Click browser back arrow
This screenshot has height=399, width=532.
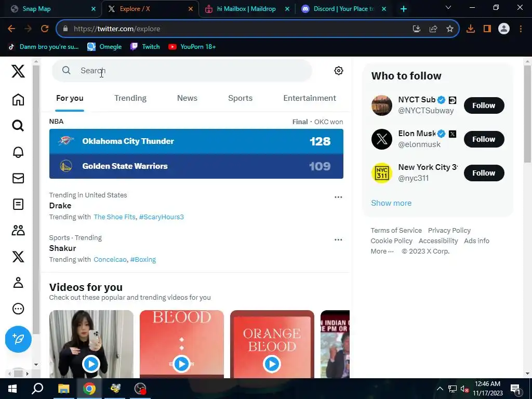pyautogui.click(x=11, y=29)
